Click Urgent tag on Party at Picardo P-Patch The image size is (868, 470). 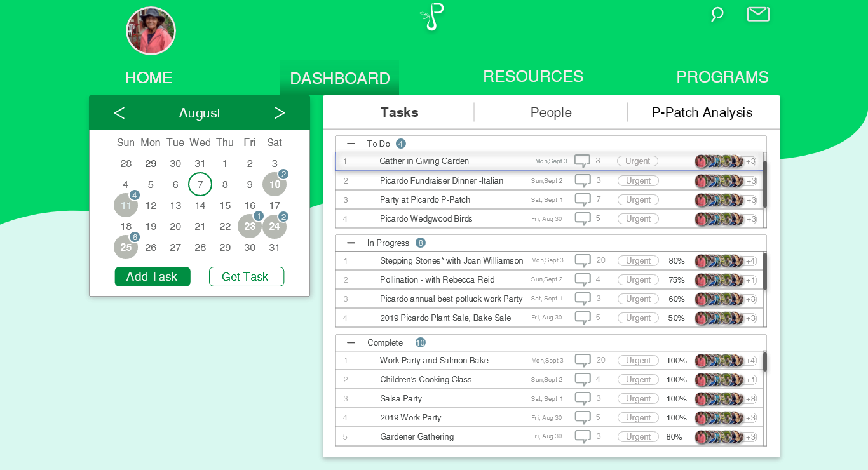pyautogui.click(x=638, y=200)
